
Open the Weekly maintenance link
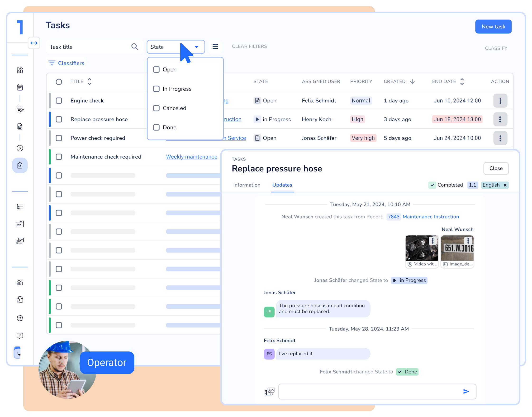pos(191,157)
